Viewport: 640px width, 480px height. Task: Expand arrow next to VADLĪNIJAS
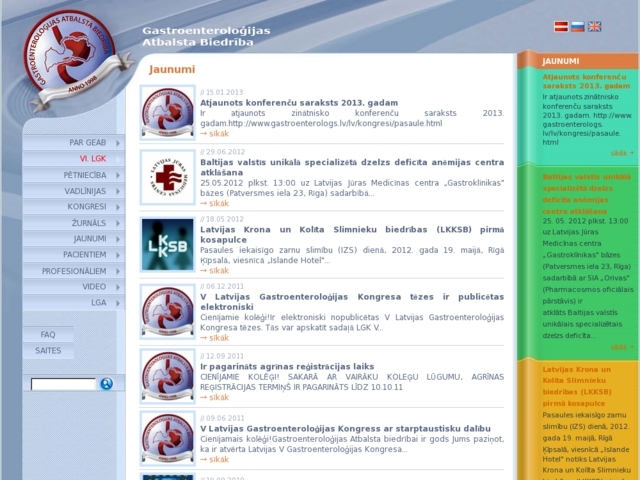pos(118,191)
